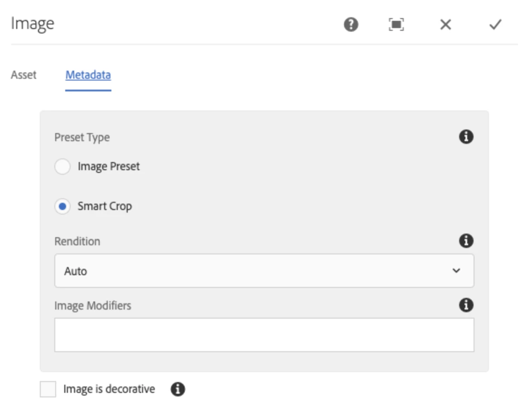Confirm changes with the Done checkmark
This screenshot has height=420, width=527.
(x=495, y=25)
